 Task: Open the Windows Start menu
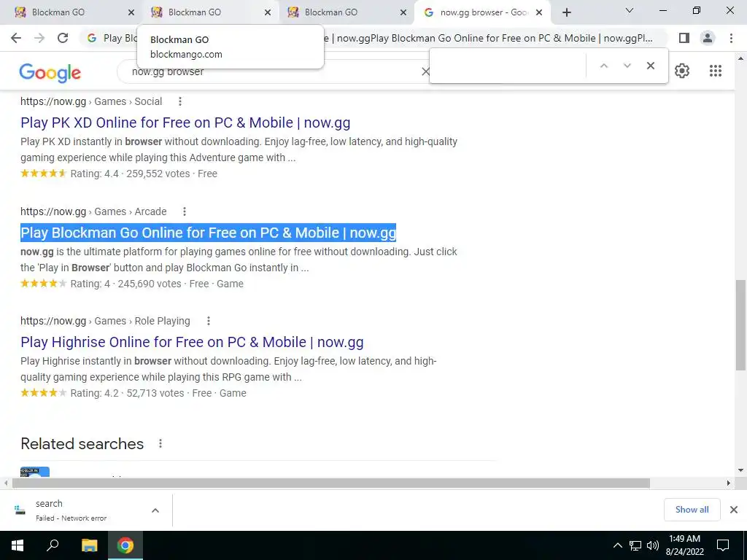click(18, 545)
